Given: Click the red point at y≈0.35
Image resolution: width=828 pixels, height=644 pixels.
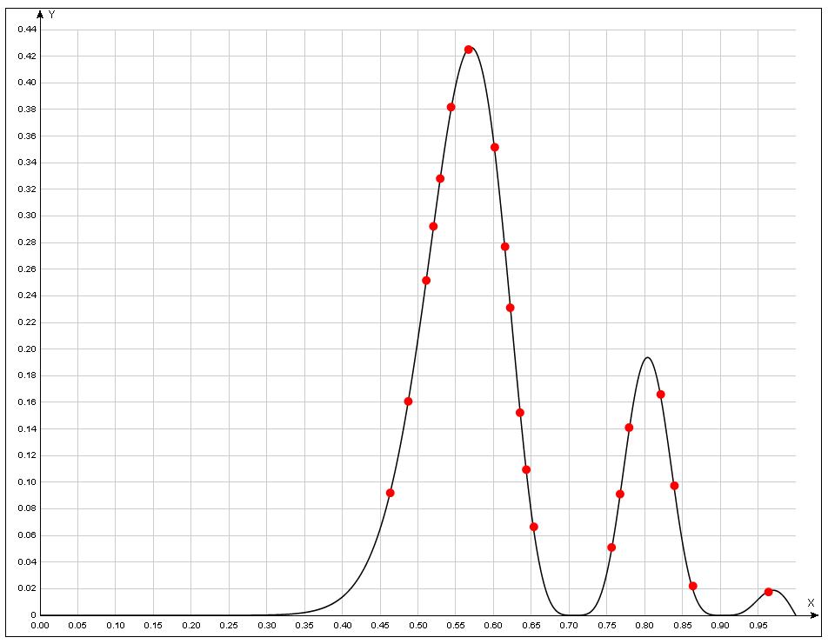Looking at the screenshot, I should pyautogui.click(x=495, y=147).
